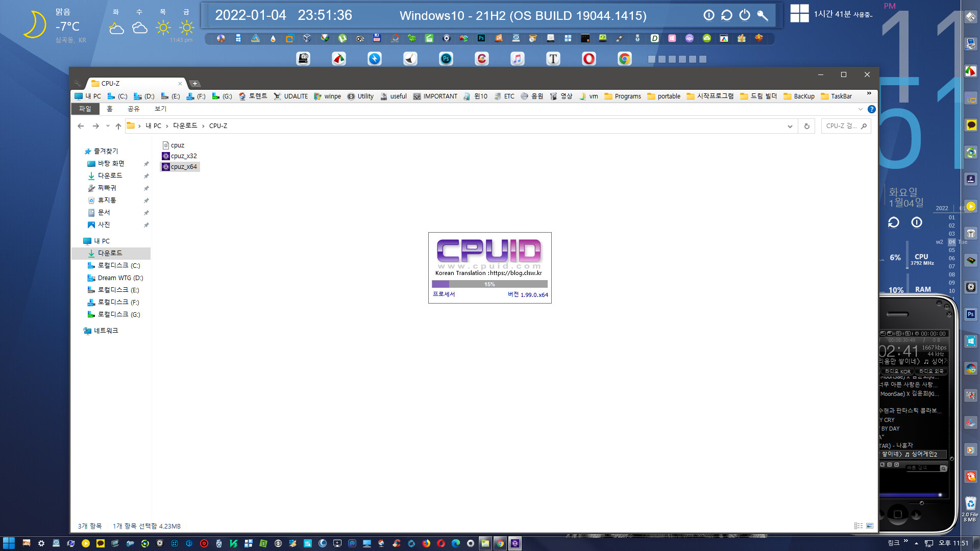Open KakaoTalk icon in right sidebar
The image size is (980, 551).
coord(971,126)
